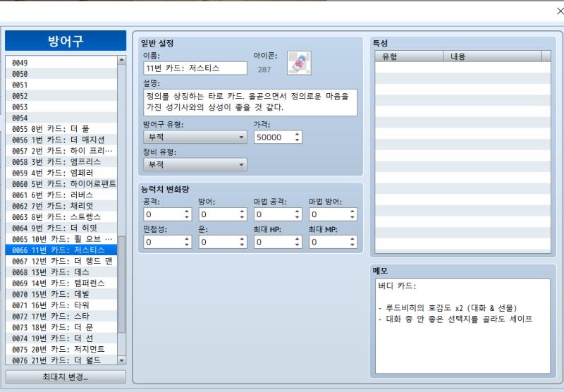Click list scrollbar down arrow
The image size is (564, 392).
(121, 360)
